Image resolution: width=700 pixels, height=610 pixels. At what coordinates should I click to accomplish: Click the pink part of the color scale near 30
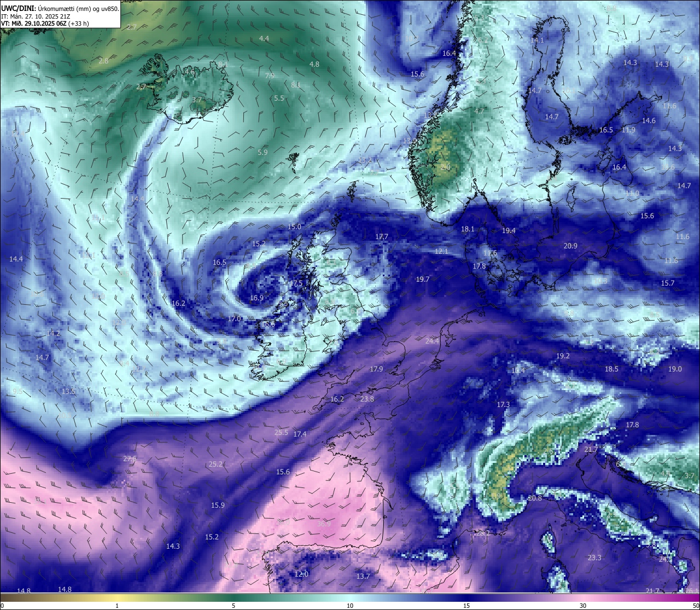click(x=583, y=596)
